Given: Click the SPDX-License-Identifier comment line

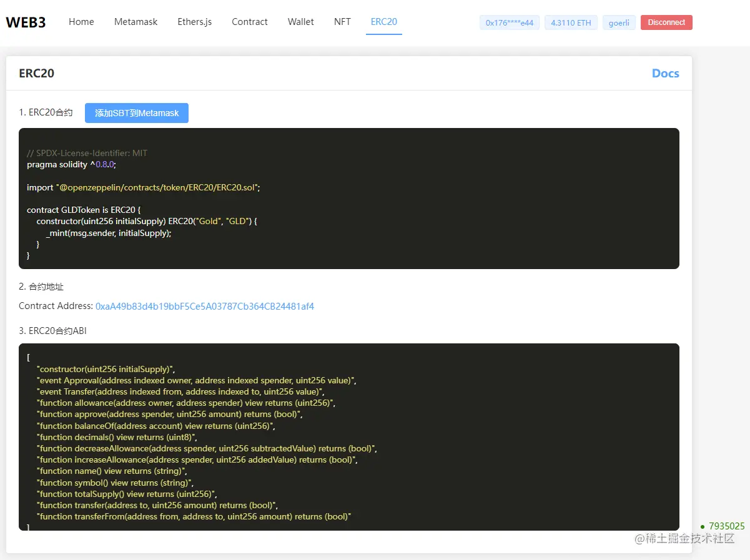Looking at the screenshot, I should pos(87,153).
